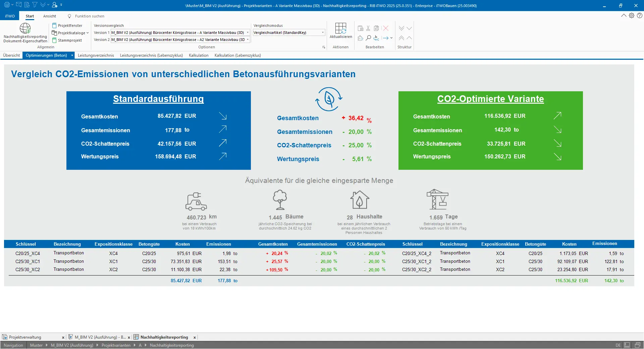Collapse all with the double-up chevron in Struktur

[401, 38]
